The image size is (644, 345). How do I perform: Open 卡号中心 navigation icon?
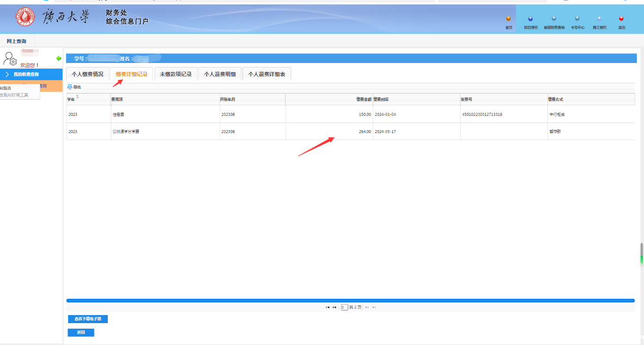[x=577, y=19]
